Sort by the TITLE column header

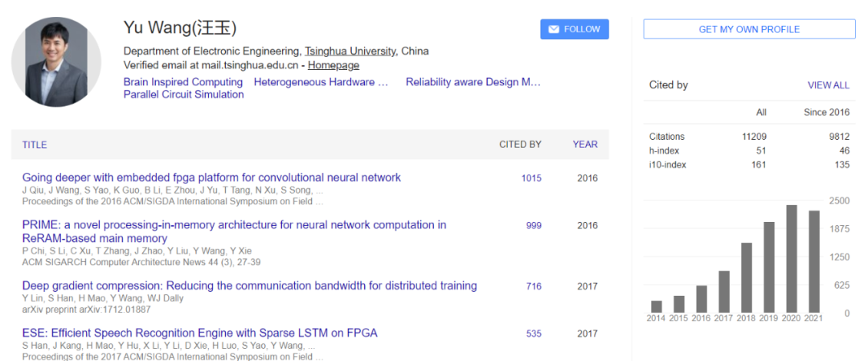point(35,145)
